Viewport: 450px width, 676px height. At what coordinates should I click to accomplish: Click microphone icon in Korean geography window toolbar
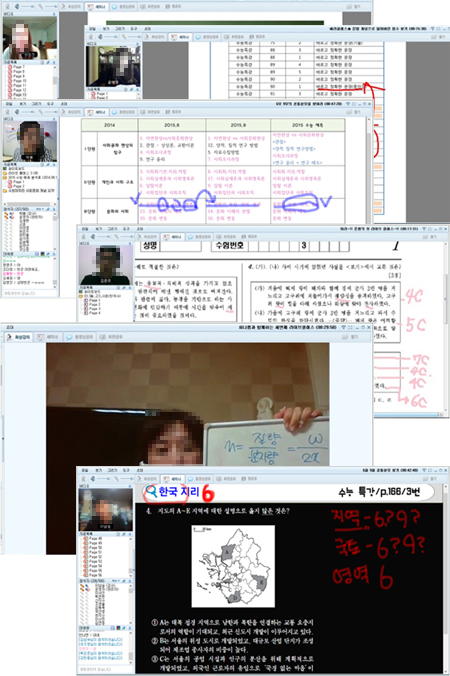pos(83,479)
